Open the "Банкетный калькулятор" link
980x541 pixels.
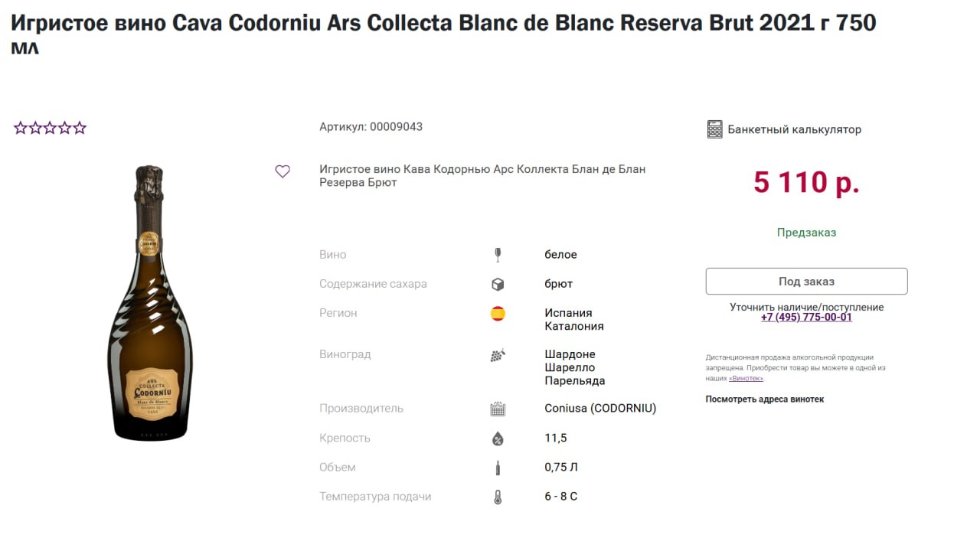[794, 129]
